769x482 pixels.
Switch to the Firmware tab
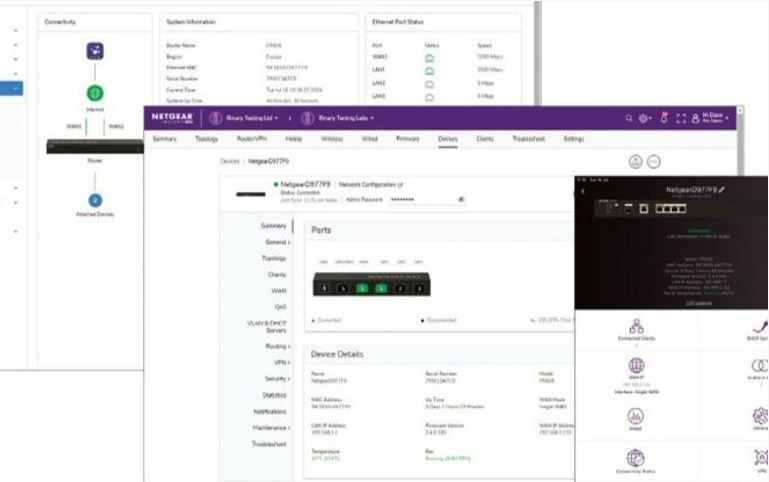tap(408, 139)
